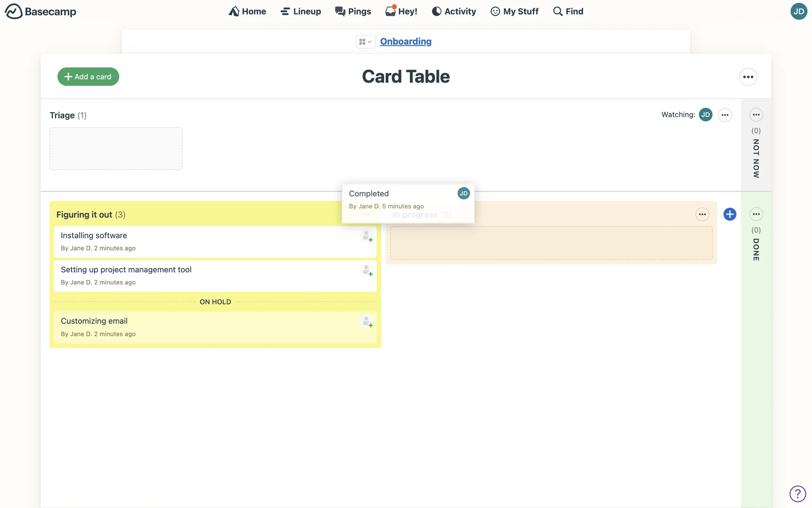Viewport: 812px width, 508px height.
Task: Assign someone to Customizing email card
Action: [367, 322]
